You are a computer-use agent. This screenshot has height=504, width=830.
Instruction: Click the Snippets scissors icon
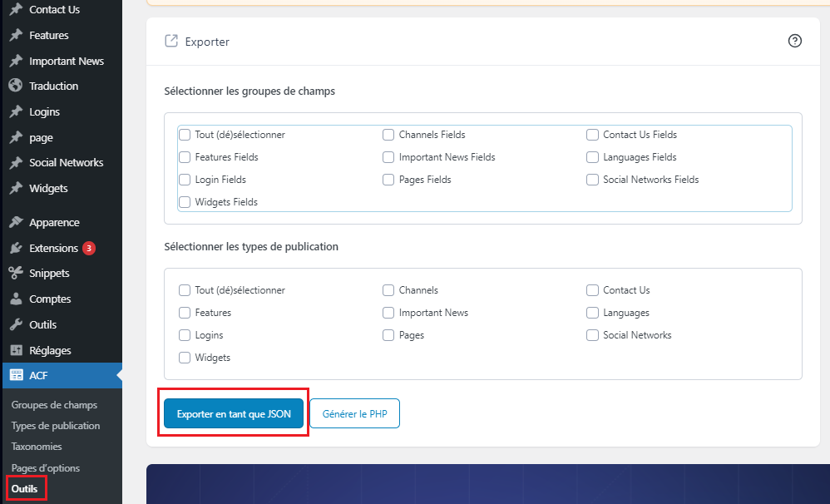click(x=15, y=273)
